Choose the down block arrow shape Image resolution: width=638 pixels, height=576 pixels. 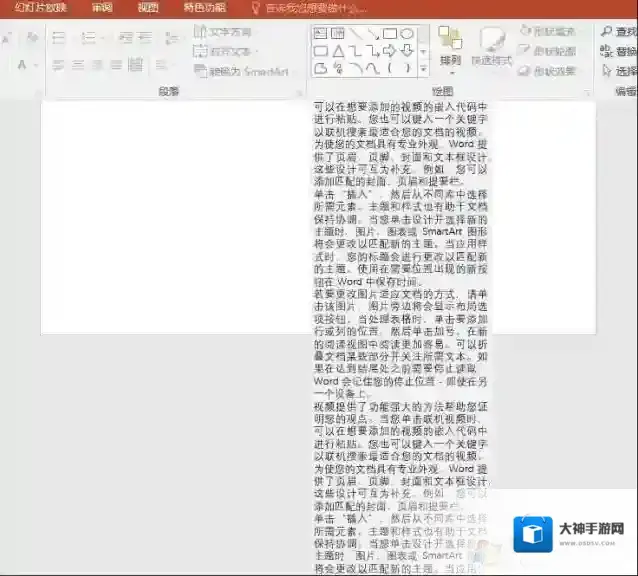(407, 51)
